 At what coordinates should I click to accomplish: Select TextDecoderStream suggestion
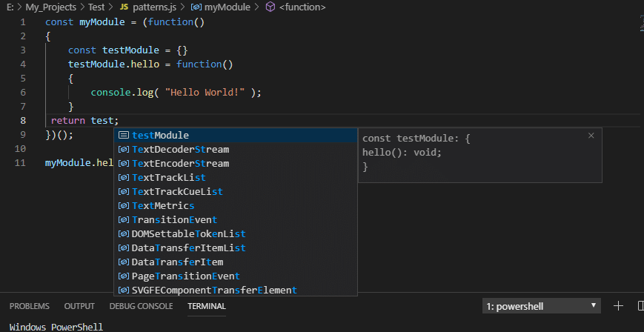tap(236, 149)
